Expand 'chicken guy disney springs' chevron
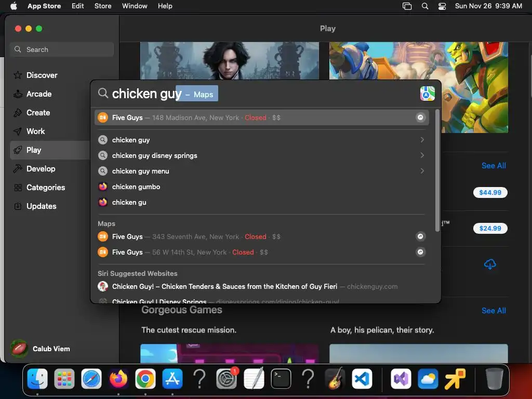Screen dimensions: 532x399 422,155
